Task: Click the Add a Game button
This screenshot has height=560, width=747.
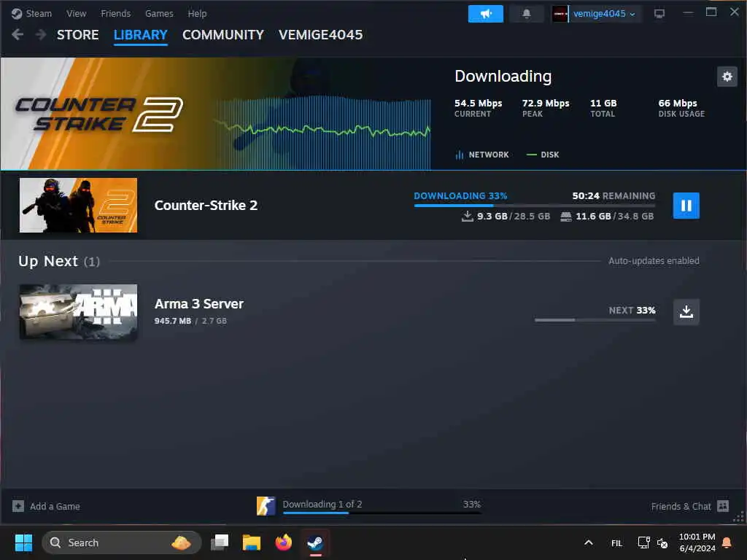Action: tap(46, 506)
